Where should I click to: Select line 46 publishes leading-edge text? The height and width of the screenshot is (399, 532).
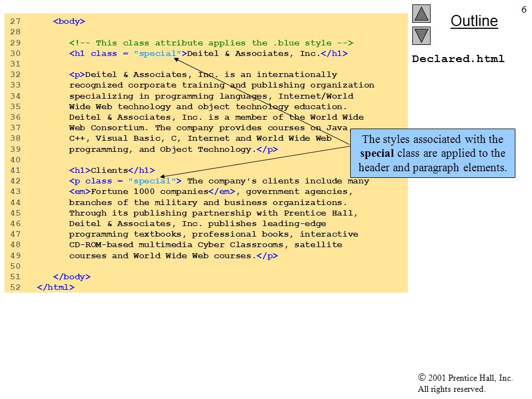tap(197, 224)
